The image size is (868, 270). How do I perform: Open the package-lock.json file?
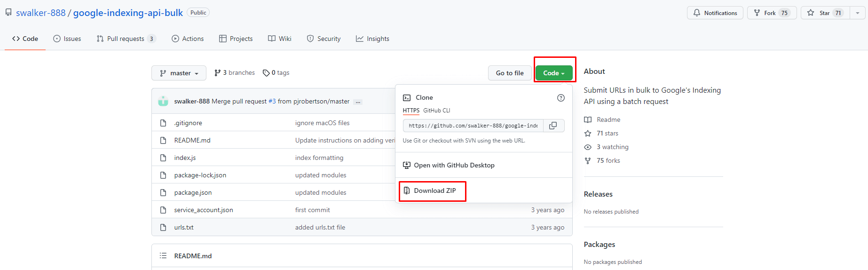[x=200, y=175]
